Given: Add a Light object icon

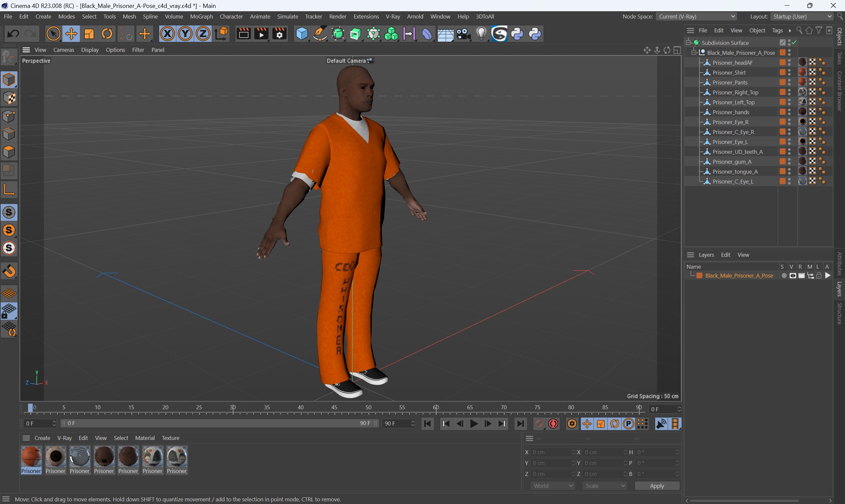Looking at the screenshot, I should (481, 34).
